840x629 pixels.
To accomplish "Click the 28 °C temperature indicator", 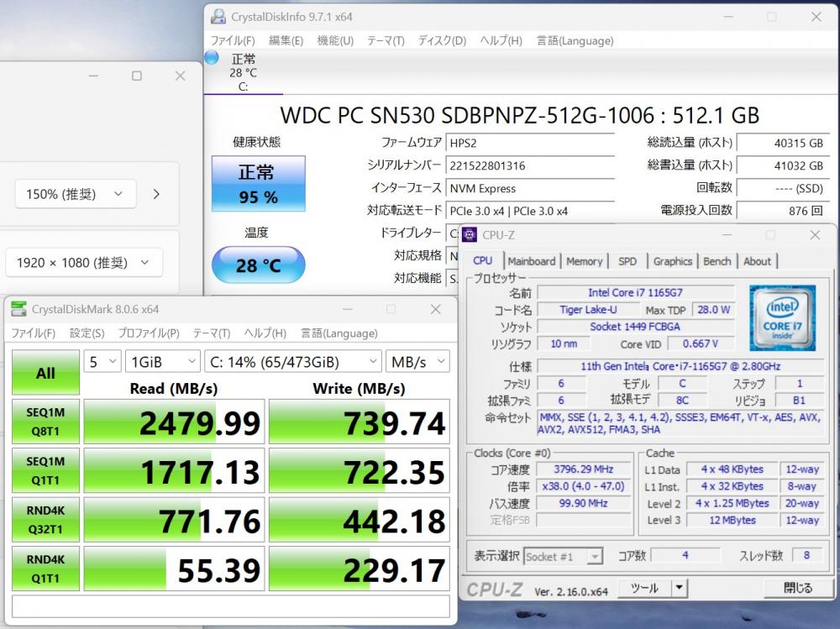I will (x=258, y=265).
